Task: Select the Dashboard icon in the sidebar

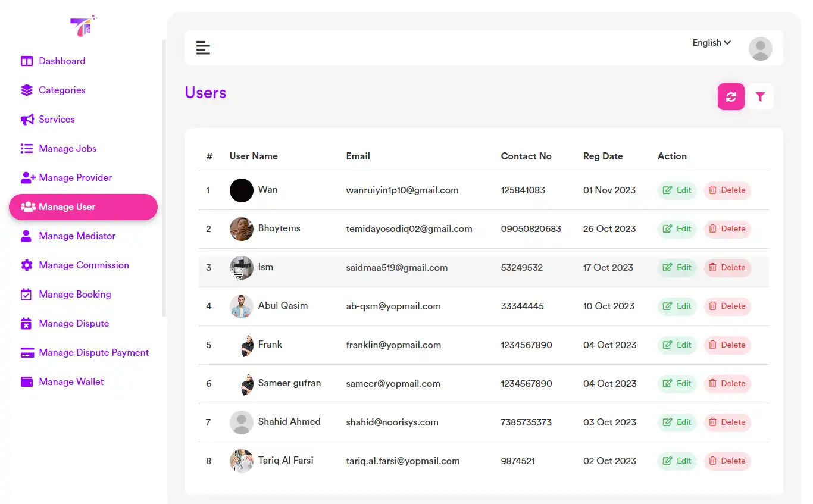Action: [x=27, y=61]
